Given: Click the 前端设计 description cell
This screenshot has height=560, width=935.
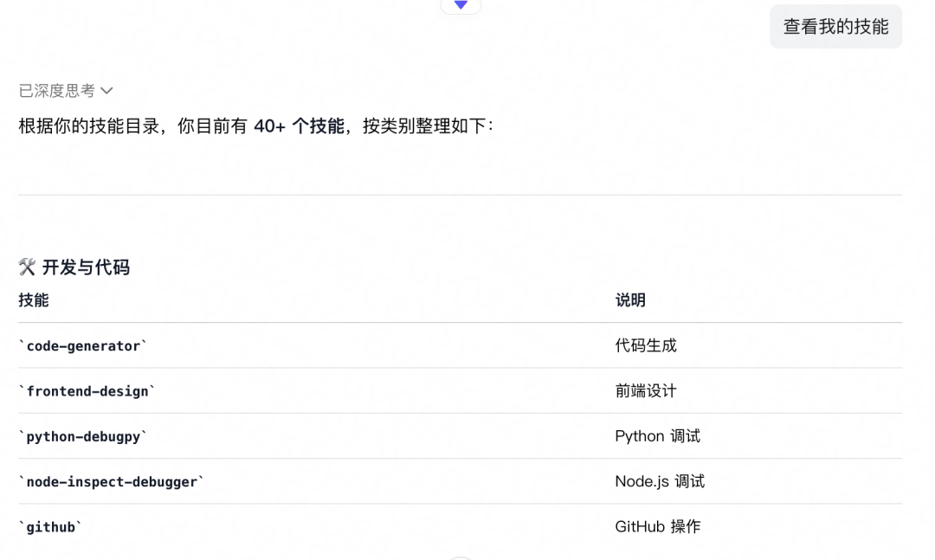Looking at the screenshot, I should [646, 391].
